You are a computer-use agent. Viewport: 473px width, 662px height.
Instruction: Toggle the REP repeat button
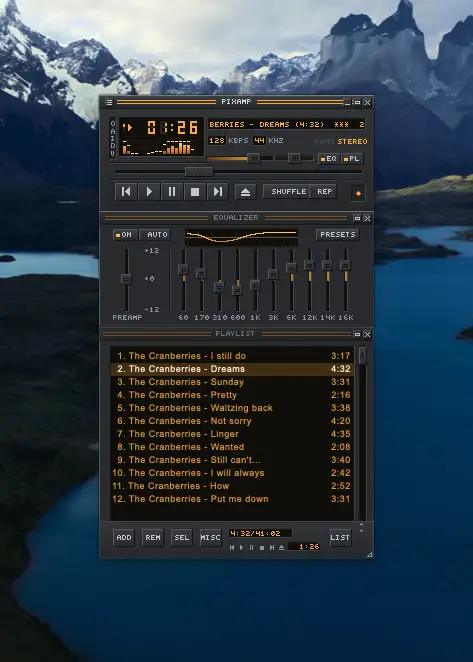tap(324, 192)
